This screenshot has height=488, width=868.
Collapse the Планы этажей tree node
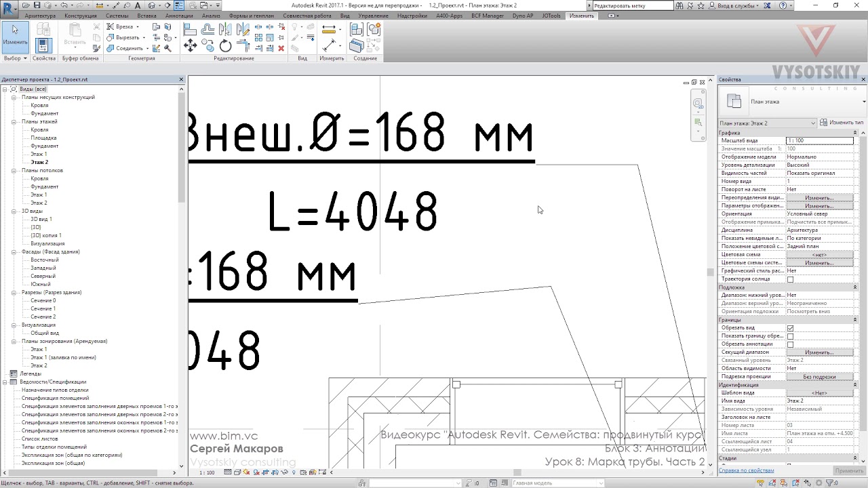(14, 122)
